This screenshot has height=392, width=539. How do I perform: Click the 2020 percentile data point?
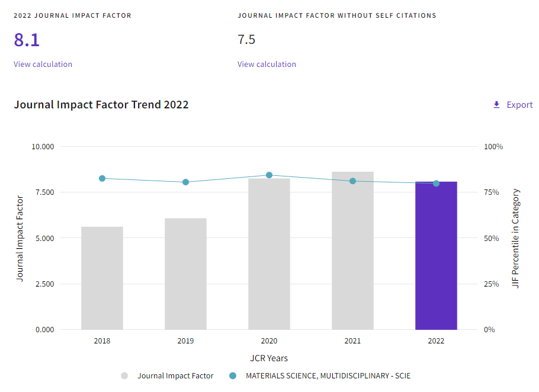pos(269,175)
